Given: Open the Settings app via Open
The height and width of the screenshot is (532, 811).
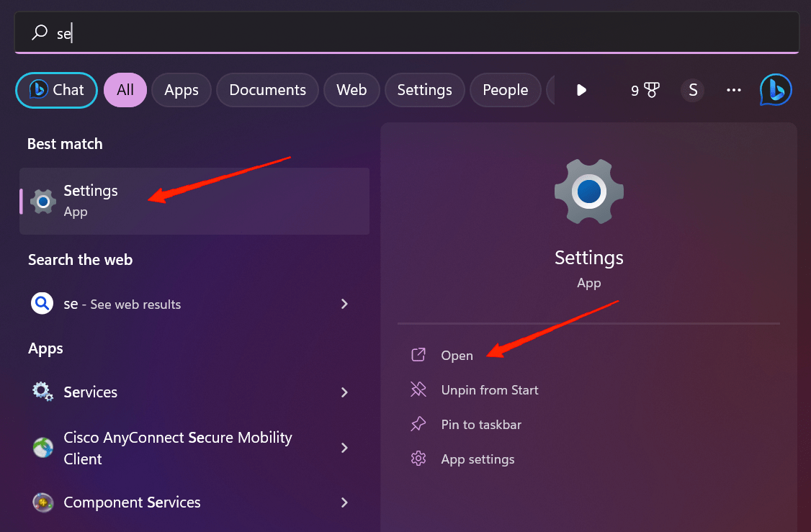Looking at the screenshot, I should 457,355.
